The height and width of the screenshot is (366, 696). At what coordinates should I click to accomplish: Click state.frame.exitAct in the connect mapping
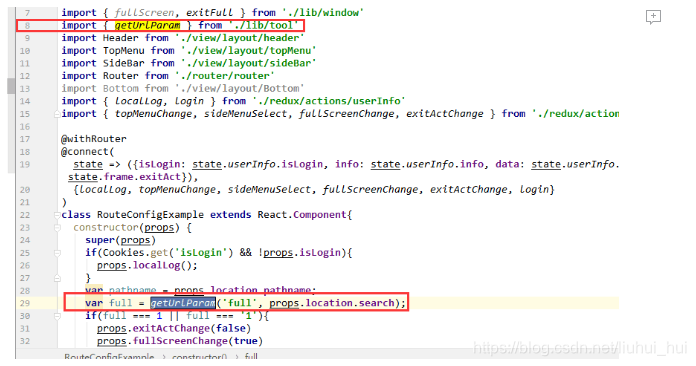pos(124,177)
